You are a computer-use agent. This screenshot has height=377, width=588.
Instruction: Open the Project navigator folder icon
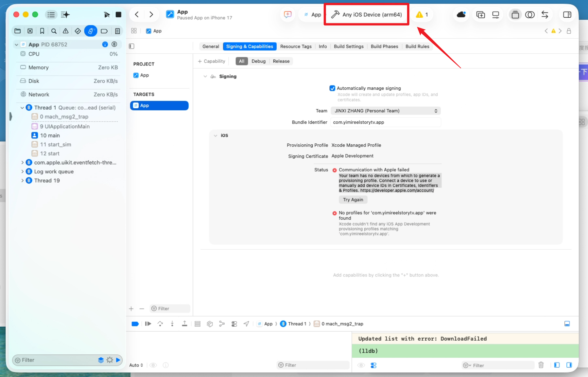pos(18,31)
